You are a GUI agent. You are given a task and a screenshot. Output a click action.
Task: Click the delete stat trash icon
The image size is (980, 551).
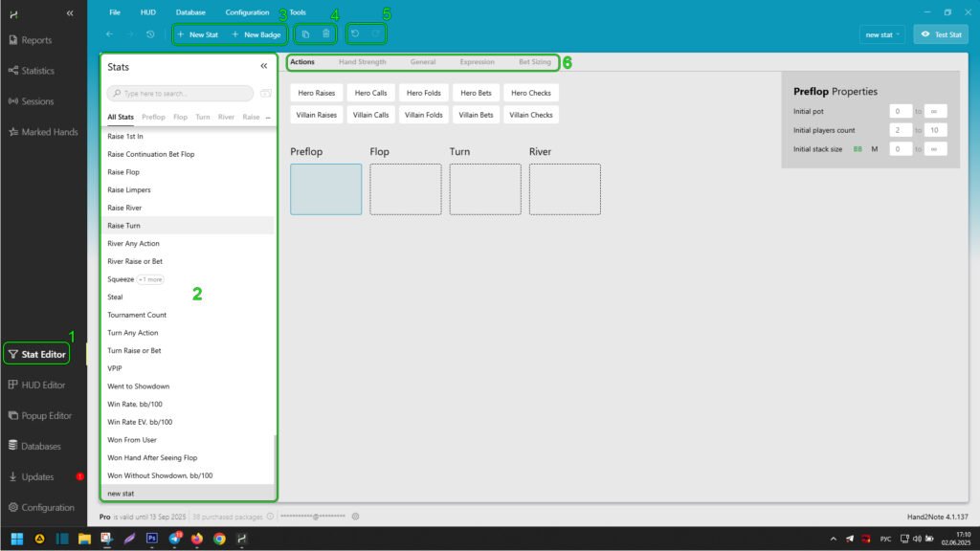pyautogui.click(x=326, y=34)
